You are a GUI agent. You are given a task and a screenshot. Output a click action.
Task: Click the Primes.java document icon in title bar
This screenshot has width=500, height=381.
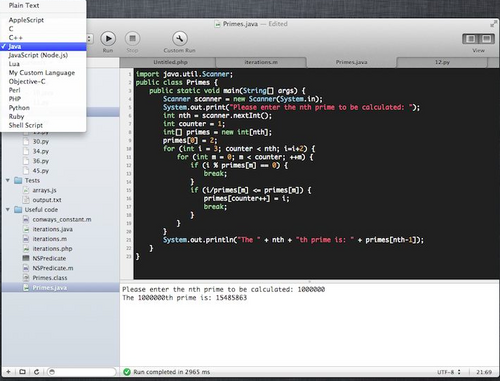click(218, 24)
